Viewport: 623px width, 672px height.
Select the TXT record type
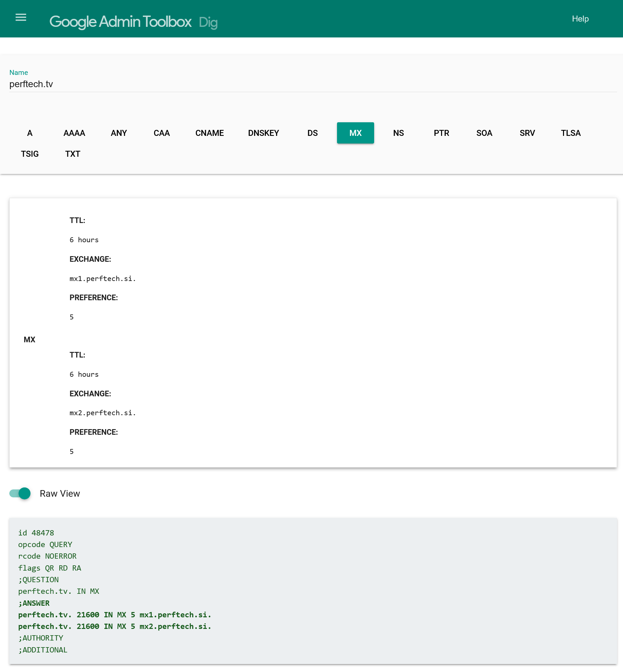[x=73, y=154]
